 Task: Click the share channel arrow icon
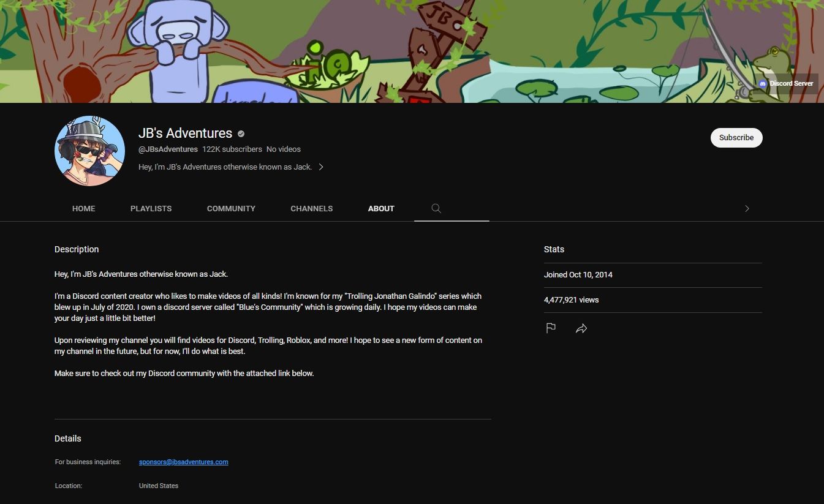(x=581, y=328)
